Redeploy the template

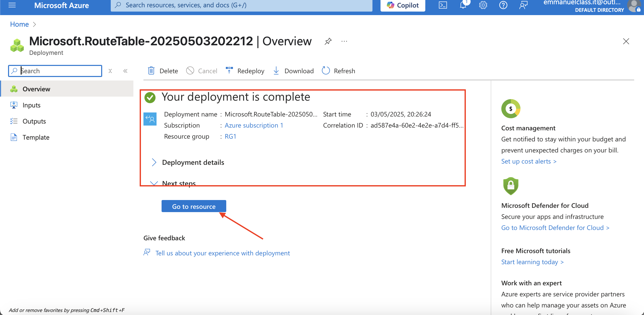245,71
